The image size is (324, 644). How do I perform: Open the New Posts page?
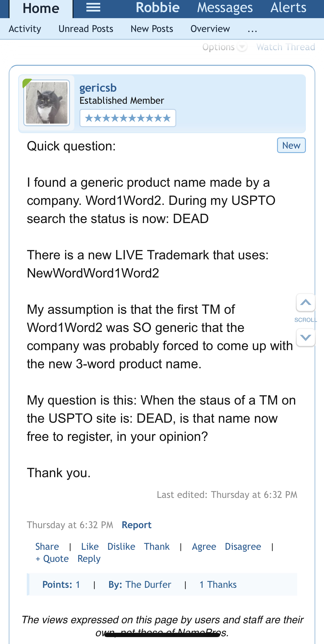pyautogui.click(x=152, y=29)
